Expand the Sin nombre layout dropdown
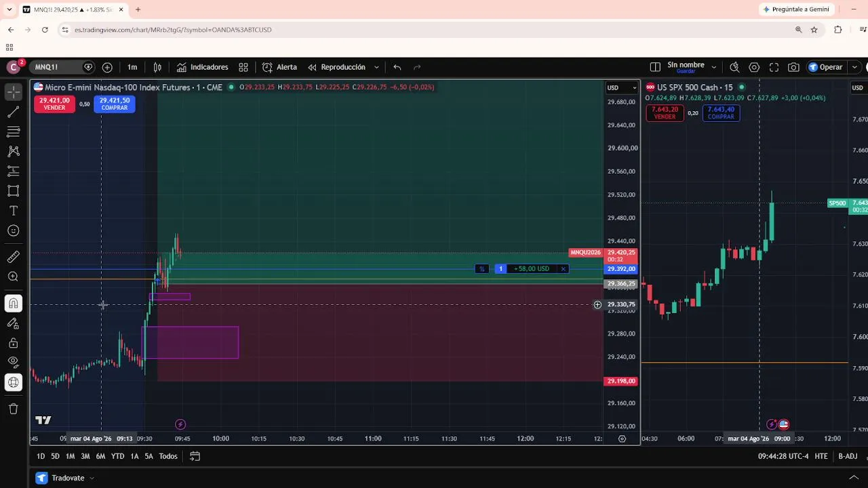The height and width of the screenshot is (488, 868). pyautogui.click(x=713, y=67)
